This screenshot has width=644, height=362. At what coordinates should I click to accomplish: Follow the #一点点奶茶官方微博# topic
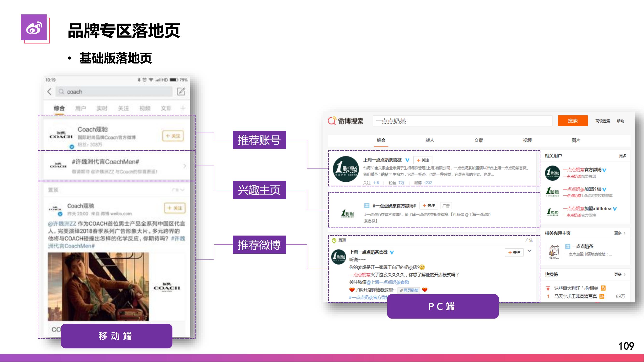[x=429, y=206]
